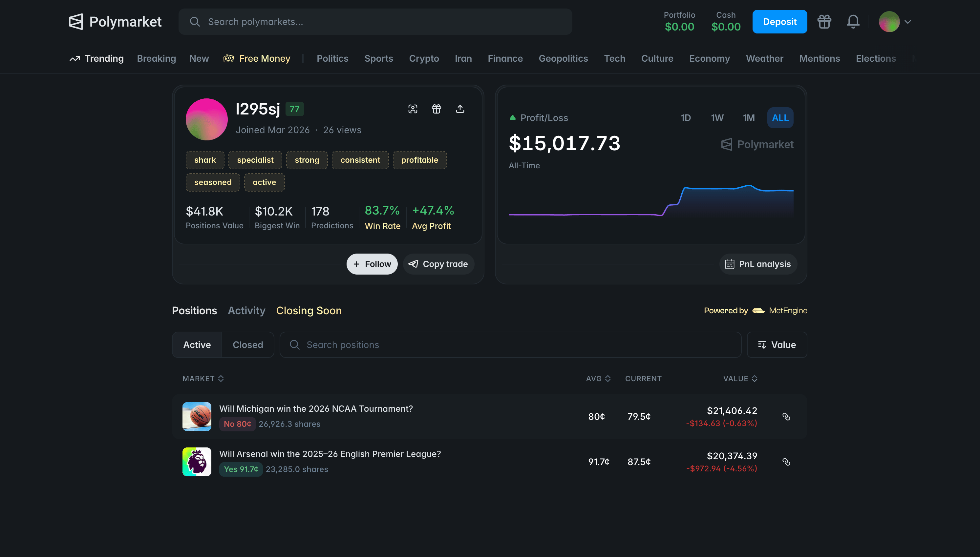Click the header account avatar
The image size is (980, 557).
[x=889, y=22]
